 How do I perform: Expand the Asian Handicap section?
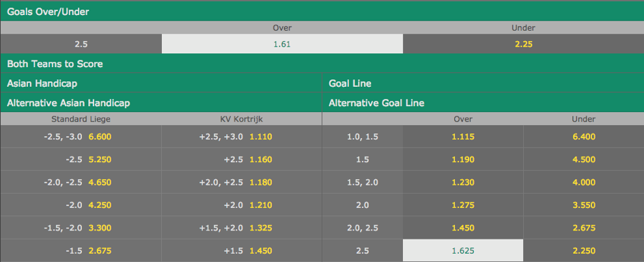point(161,83)
